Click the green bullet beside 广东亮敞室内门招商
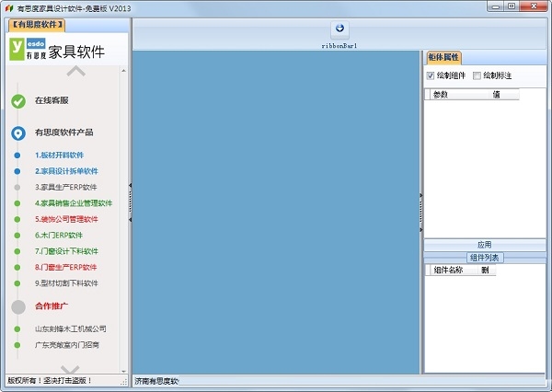Viewport: 552px width, 392px height. (17, 345)
